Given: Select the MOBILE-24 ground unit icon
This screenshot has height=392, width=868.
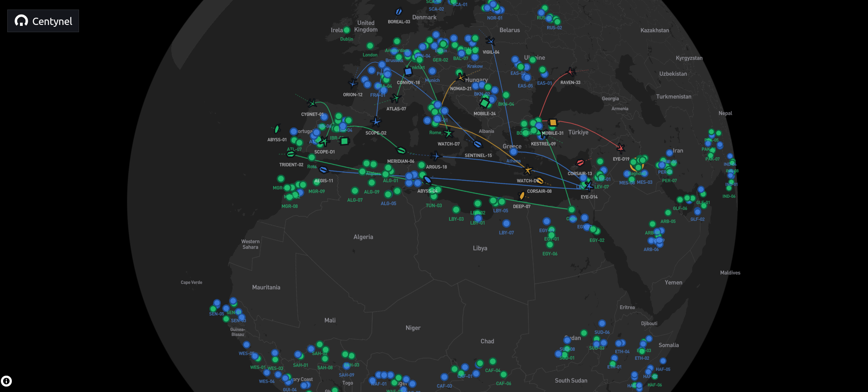Looking at the screenshot, I should [x=485, y=103].
